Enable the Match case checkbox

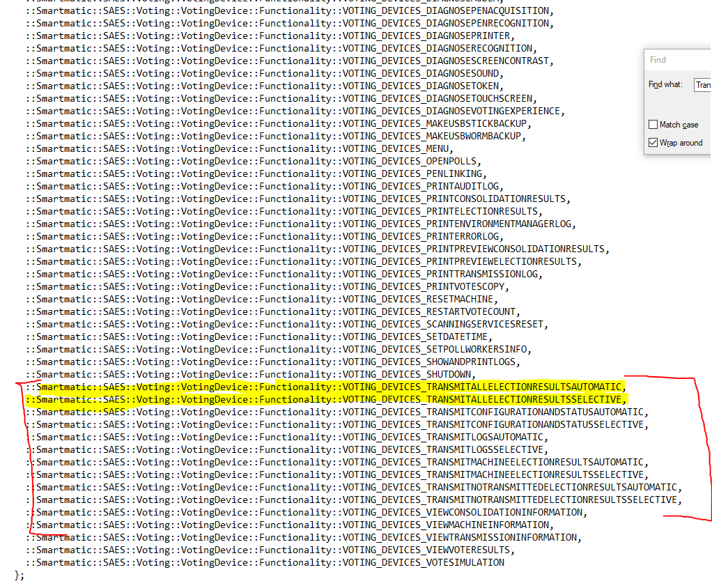(653, 125)
